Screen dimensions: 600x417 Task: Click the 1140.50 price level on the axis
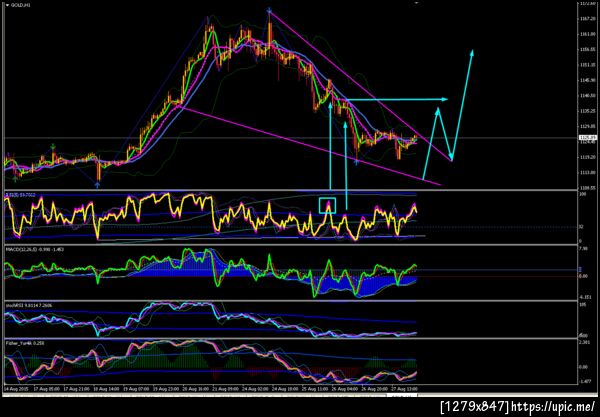(x=587, y=96)
